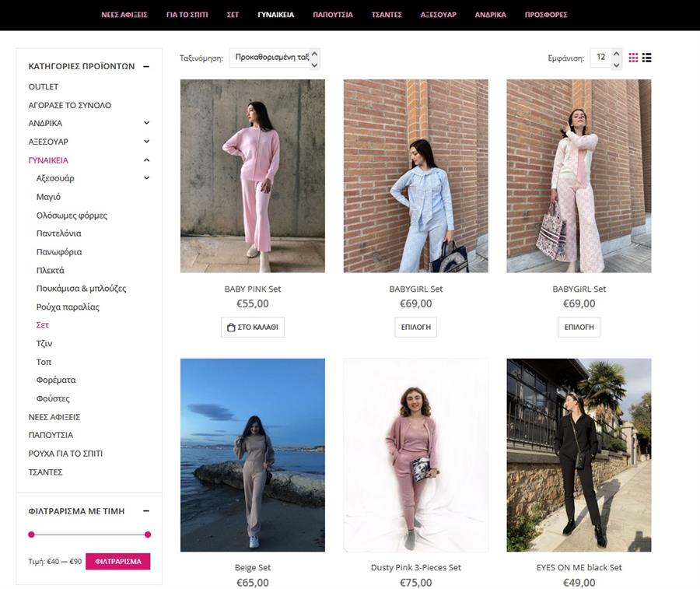Image resolution: width=700 pixels, height=589 pixels.
Task: Collapse the ΦΙΛΤΡΑΡΙΣΜΑ ΜΕ ΤΙΜΗ panel
Action: click(x=146, y=511)
